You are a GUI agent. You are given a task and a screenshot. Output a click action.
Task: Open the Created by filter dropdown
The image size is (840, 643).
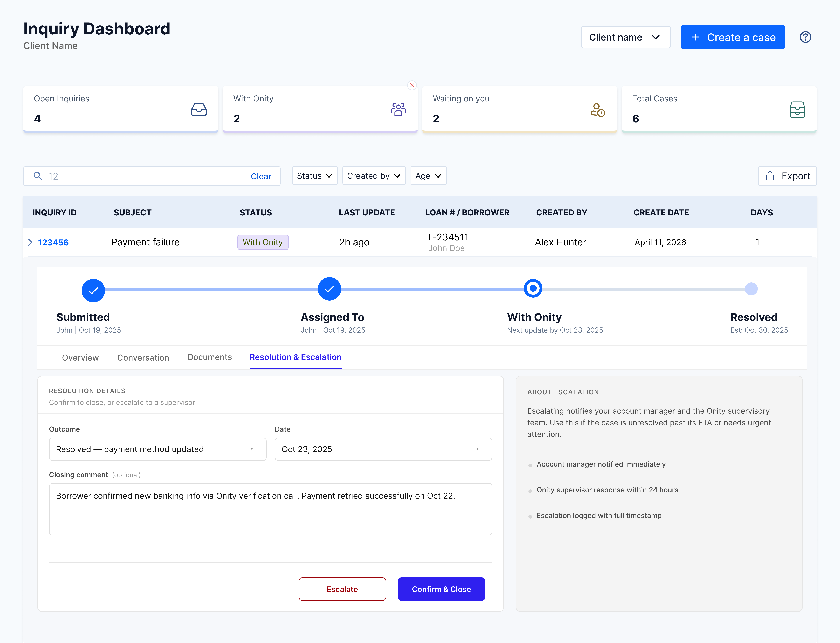click(x=374, y=176)
